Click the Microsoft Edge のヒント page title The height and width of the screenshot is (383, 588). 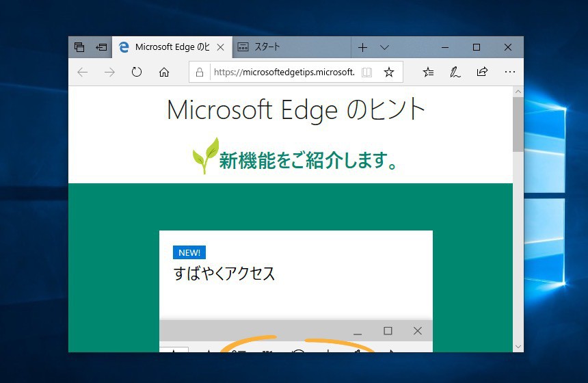(296, 110)
